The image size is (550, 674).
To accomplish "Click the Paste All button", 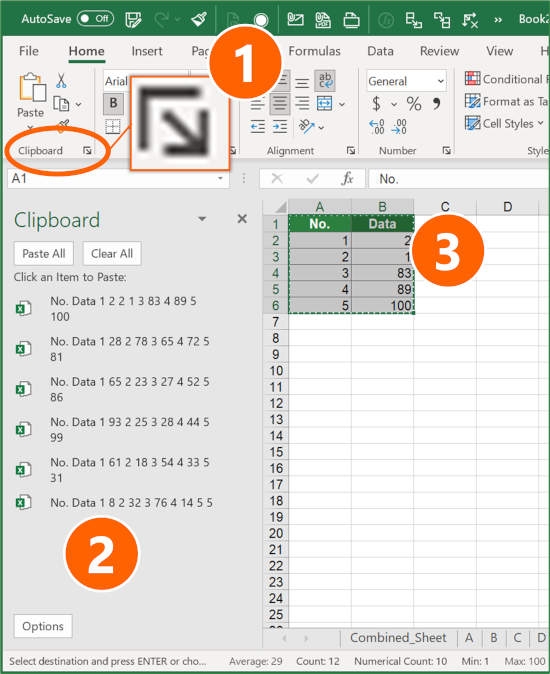I will click(x=44, y=254).
